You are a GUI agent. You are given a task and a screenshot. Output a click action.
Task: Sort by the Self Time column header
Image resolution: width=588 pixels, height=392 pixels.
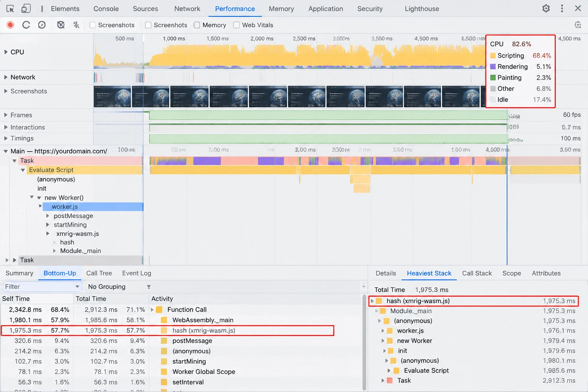tap(37, 299)
